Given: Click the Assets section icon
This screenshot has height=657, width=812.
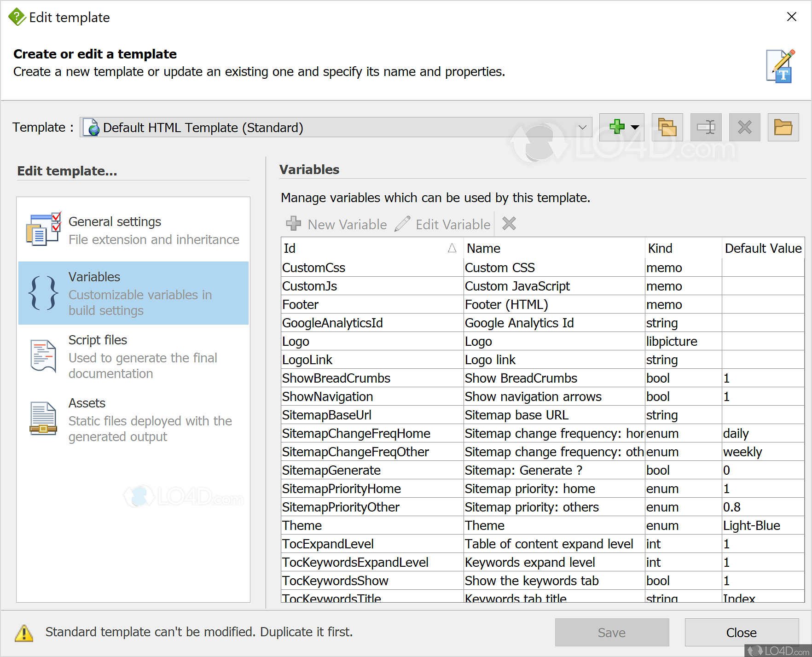Looking at the screenshot, I should (43, 418).
